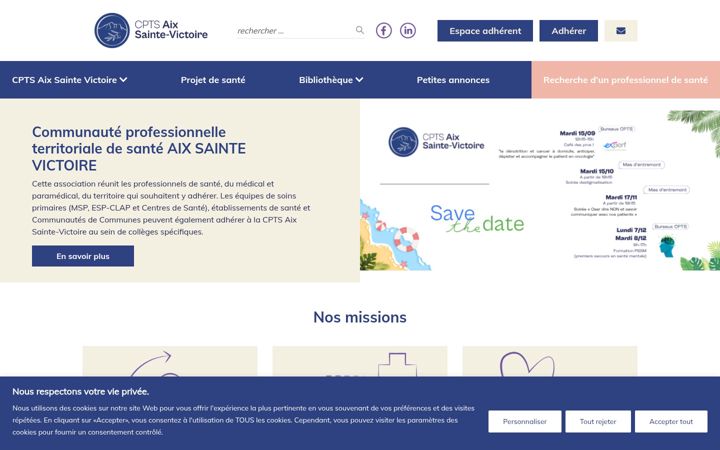Click the En savoir plus button

point(83,256)
